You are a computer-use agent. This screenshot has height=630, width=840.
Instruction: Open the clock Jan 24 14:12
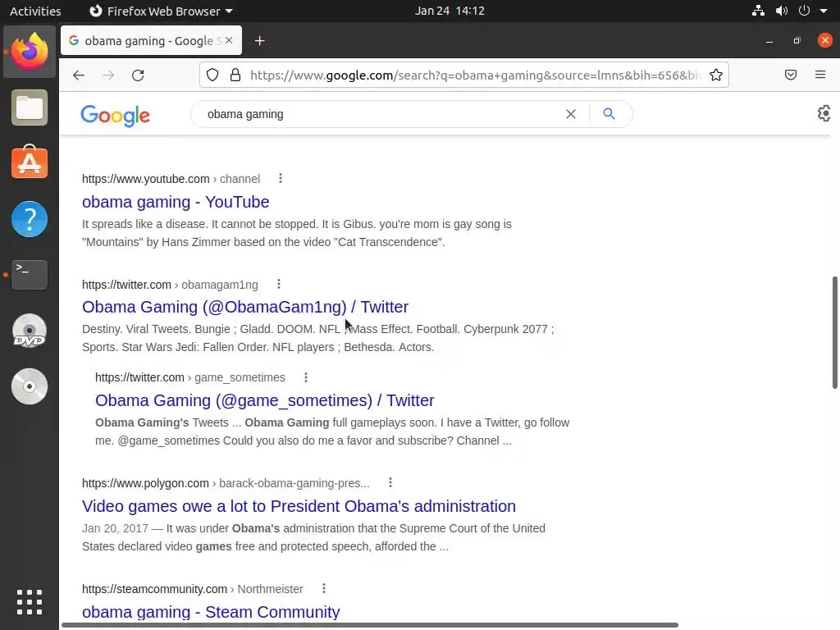pyautogui.click(x=450, y=11)
